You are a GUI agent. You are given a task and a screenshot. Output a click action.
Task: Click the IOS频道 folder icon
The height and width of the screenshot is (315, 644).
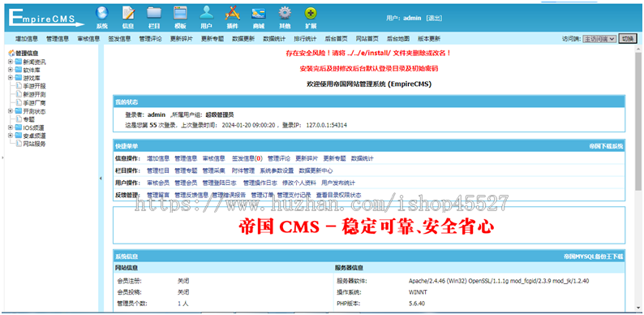tap(19, 128)
